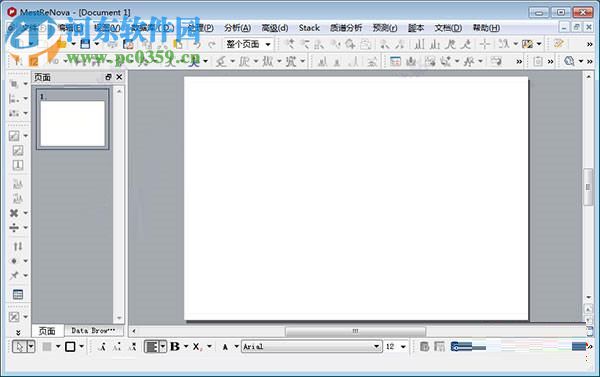
Task: Click the Redo arrow icon
Action: pyautogui.click(x=212, y=44)
